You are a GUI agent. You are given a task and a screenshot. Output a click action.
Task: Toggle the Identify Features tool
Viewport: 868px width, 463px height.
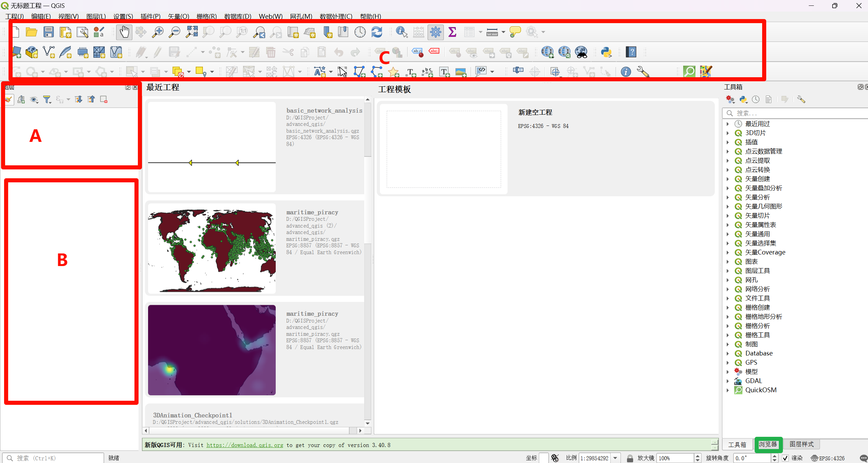coord(402,32)
